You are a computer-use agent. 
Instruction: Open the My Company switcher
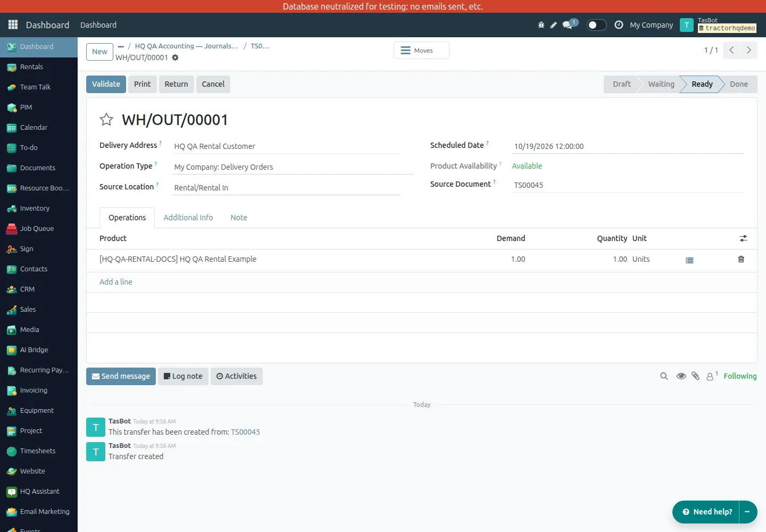pos(651,25)
